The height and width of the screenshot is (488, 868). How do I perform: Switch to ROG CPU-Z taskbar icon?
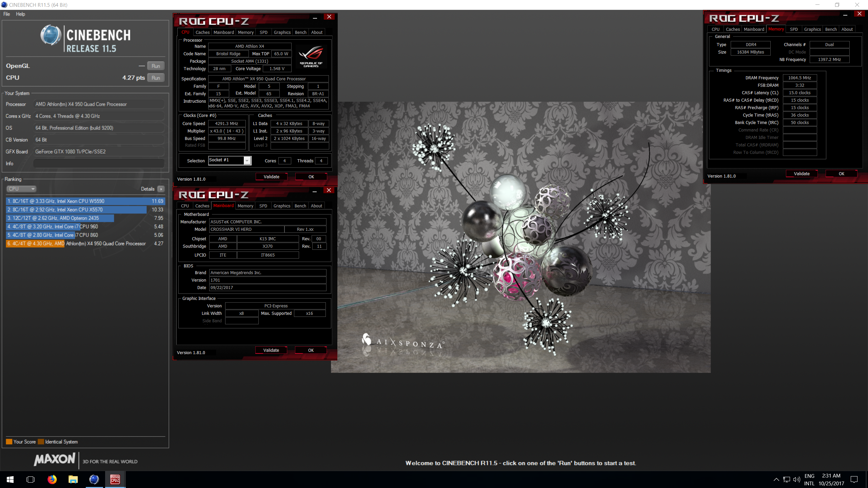[x=115, y=480]
